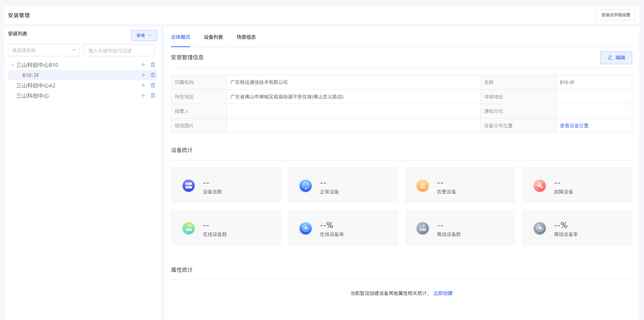Open the 新增 dropdown button

click(x=144, y=35)
